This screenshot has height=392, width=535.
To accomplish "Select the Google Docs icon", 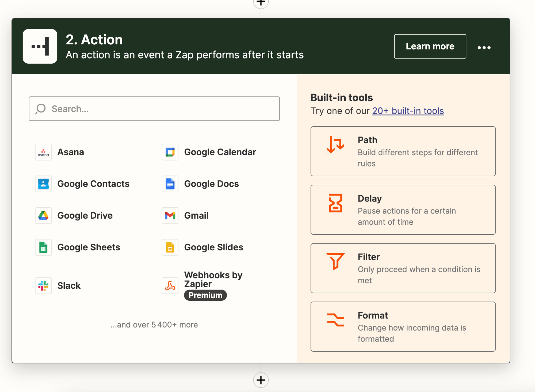I will pos(170,184).
